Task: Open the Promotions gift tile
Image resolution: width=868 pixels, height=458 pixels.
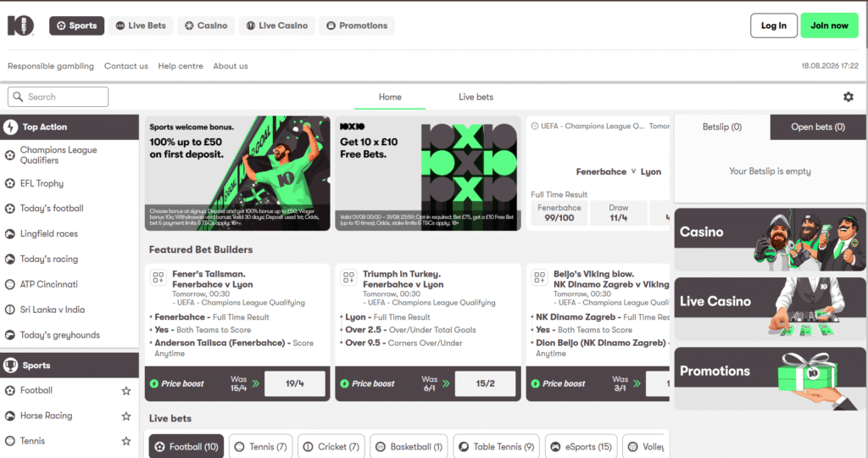Action: click(x=770, y=379)
